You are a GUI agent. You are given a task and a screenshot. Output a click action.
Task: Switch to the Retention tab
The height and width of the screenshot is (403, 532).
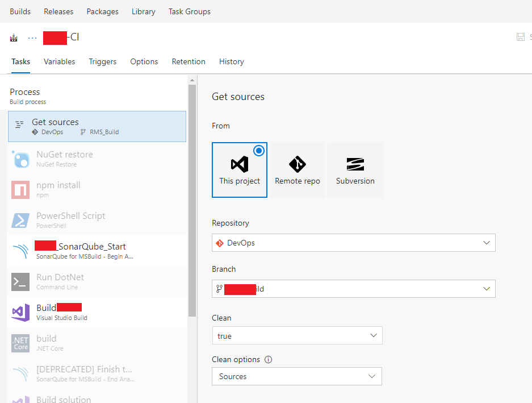(x=188, y=61)
